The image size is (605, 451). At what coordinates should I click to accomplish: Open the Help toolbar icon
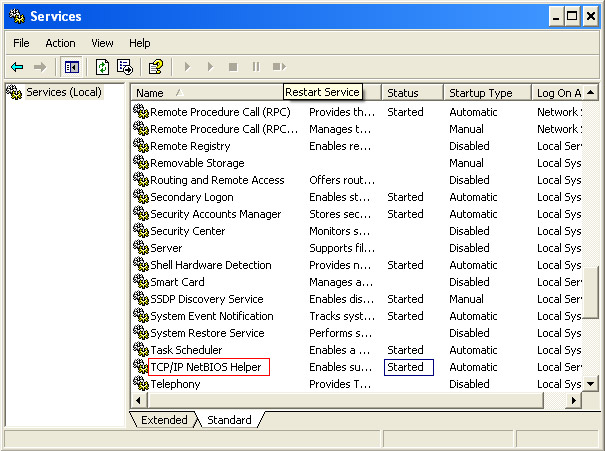(x=155, y=67)
